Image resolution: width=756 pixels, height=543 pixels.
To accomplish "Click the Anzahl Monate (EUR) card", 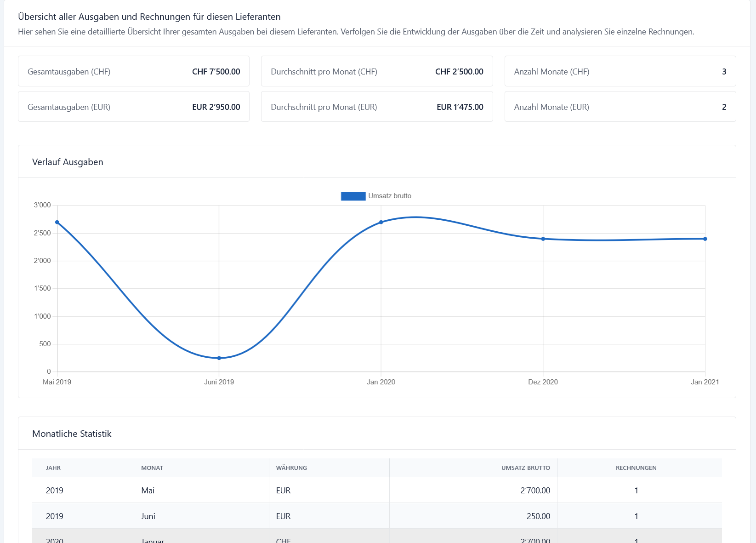I will pos(620,107).
